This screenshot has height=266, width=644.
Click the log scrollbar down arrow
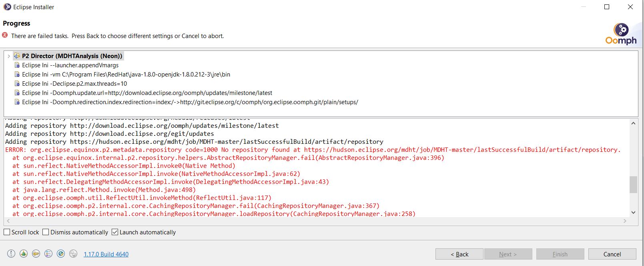(x=633, y=212)
